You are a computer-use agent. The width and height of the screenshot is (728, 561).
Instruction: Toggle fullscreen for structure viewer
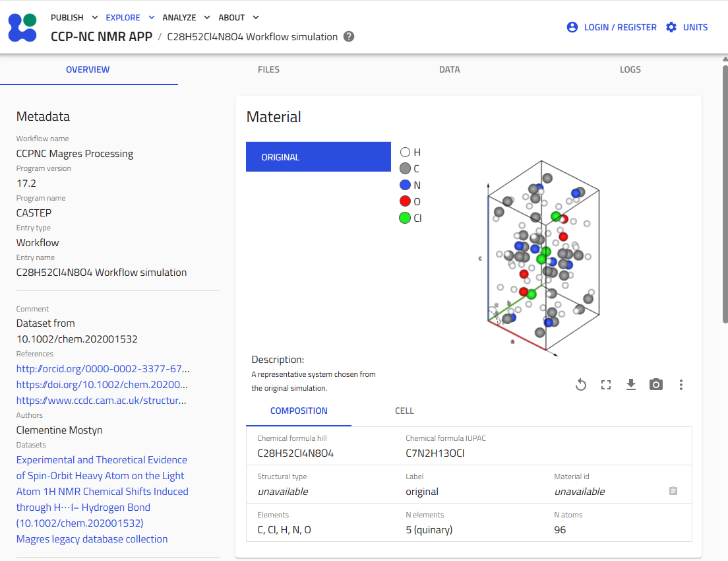606,385
